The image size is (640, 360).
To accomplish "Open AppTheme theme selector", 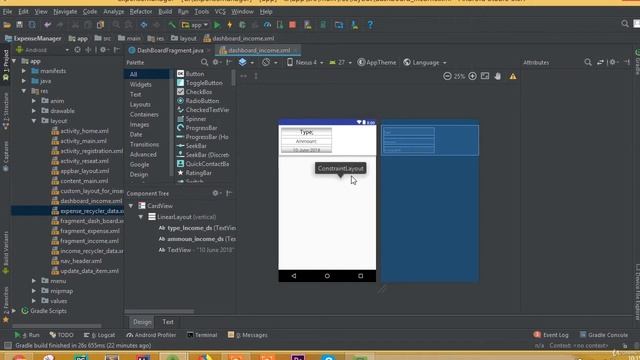I will coord(377,62).
